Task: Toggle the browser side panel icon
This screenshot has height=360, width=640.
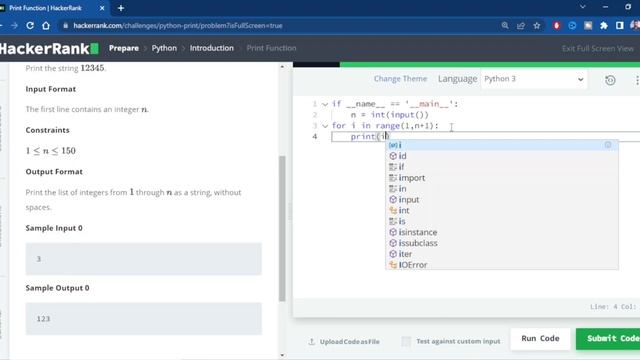Action: tap(620, 25)
